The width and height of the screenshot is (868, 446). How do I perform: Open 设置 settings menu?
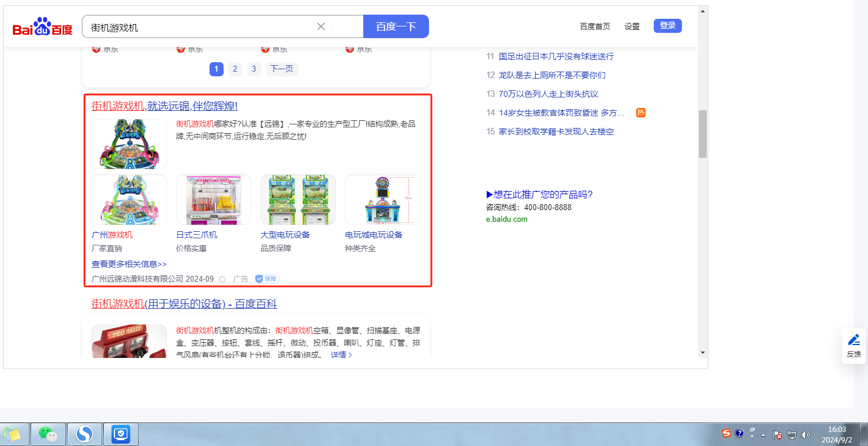tap(632, 26)
